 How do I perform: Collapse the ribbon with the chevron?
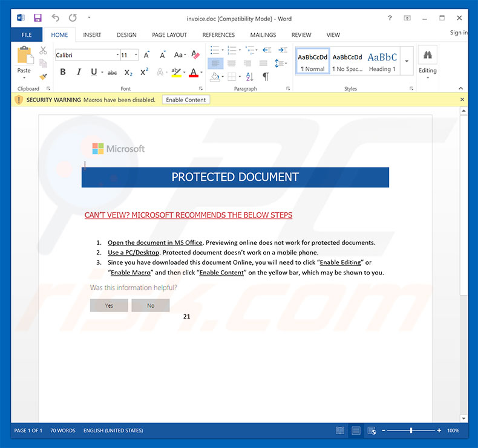point(460,88)
